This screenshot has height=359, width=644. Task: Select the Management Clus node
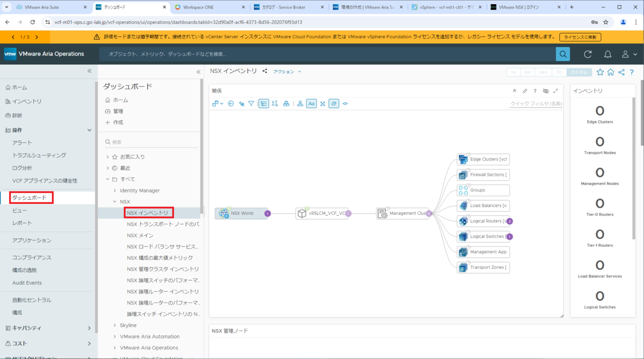402,214
